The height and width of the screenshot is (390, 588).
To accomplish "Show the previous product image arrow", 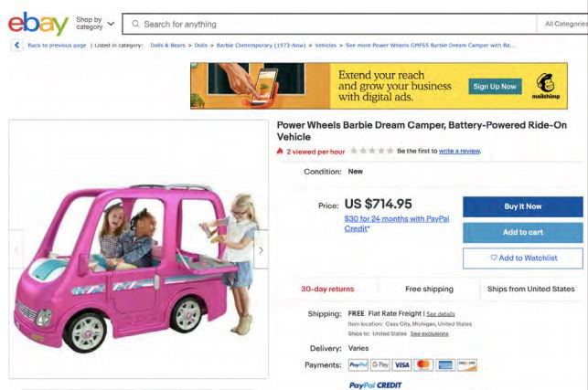I will [16, 249].
